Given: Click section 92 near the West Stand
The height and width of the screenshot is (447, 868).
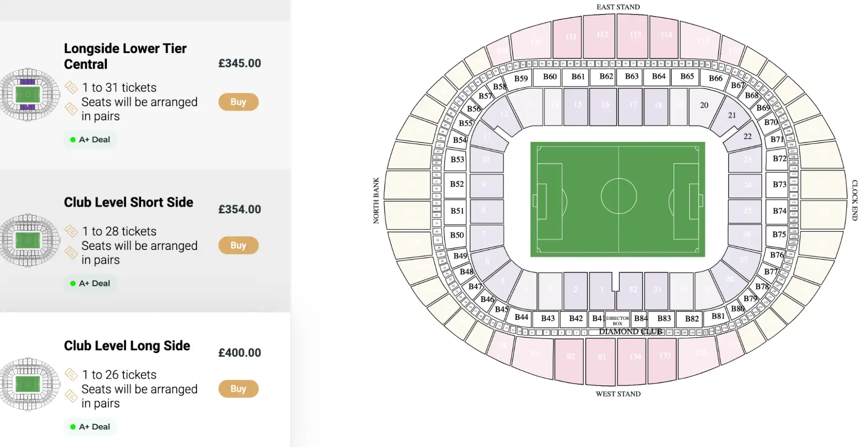Looking at the screenshot, I should click(570, 357).
